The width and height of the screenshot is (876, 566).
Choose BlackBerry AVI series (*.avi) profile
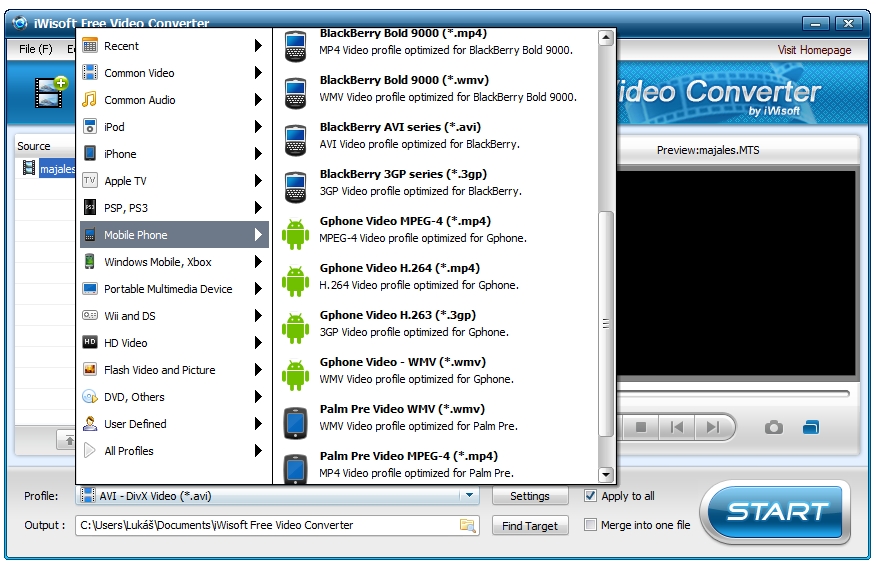coord(437,136)
